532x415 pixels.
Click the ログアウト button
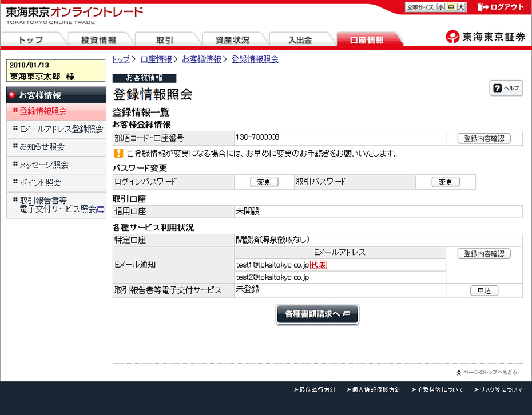click(x=501, y=7)
